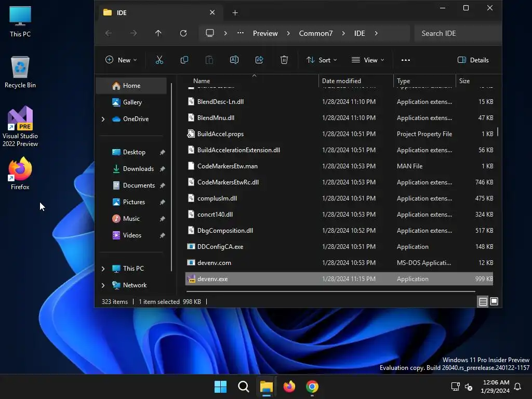Open Firefox desktop shortcut
Screen dimensions: 532x399
tap(20, 174)
